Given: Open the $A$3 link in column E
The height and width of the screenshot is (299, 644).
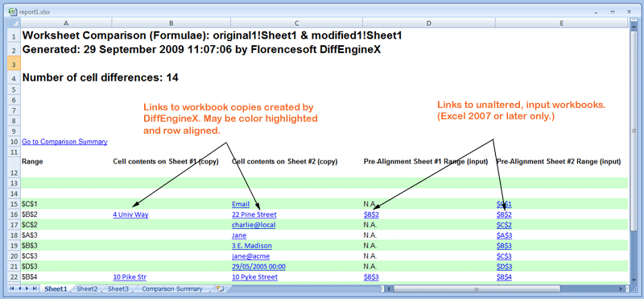Looking at the screenshot, I should pos(505,235).
